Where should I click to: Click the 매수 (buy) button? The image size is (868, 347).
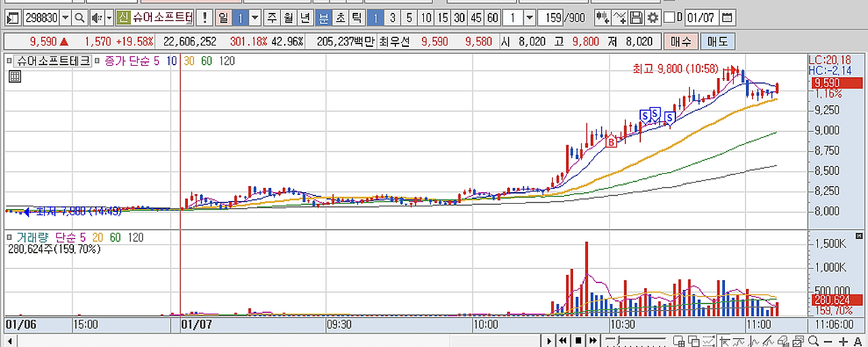[x=680, y=41]
